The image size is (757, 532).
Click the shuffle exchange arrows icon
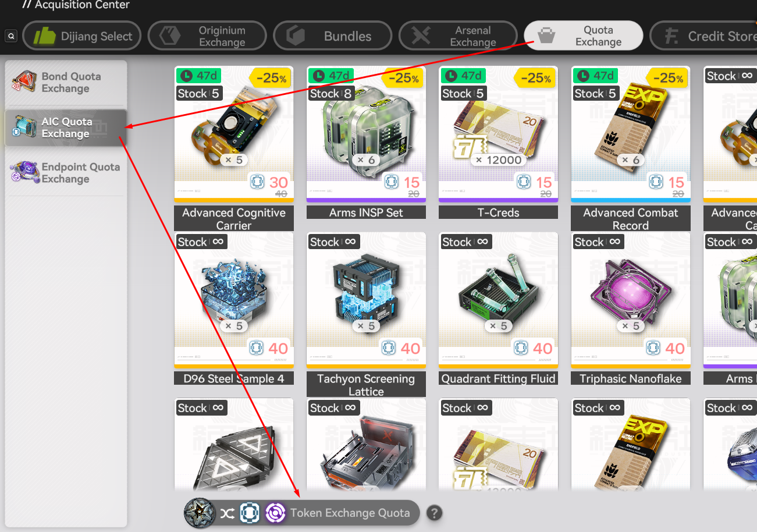pyautogui.click(x=227, y=513)
